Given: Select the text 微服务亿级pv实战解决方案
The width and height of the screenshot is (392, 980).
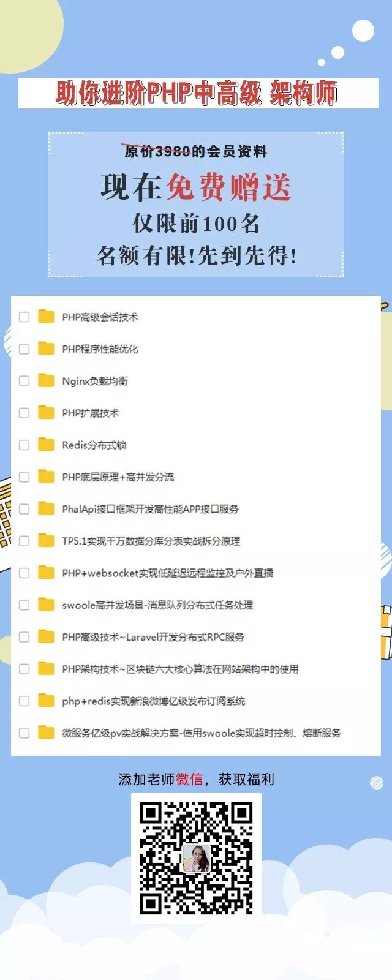Looking at the screenshot, I should click(122, 733).
